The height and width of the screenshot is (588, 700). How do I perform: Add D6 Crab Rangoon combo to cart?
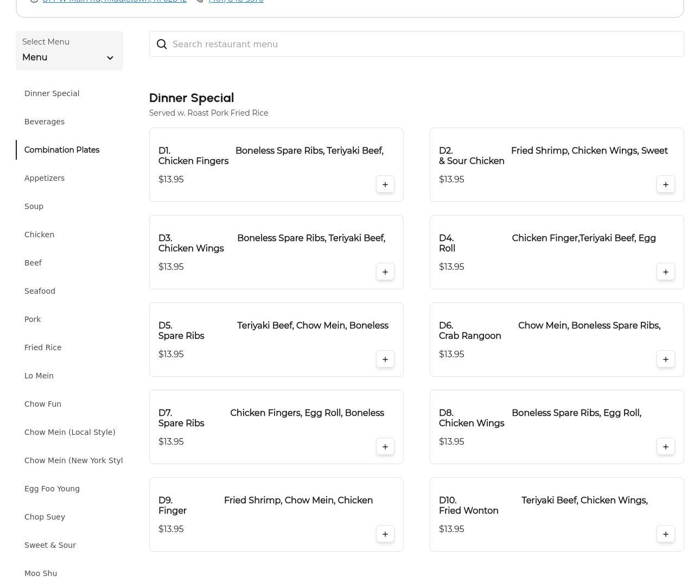point(665,359)
